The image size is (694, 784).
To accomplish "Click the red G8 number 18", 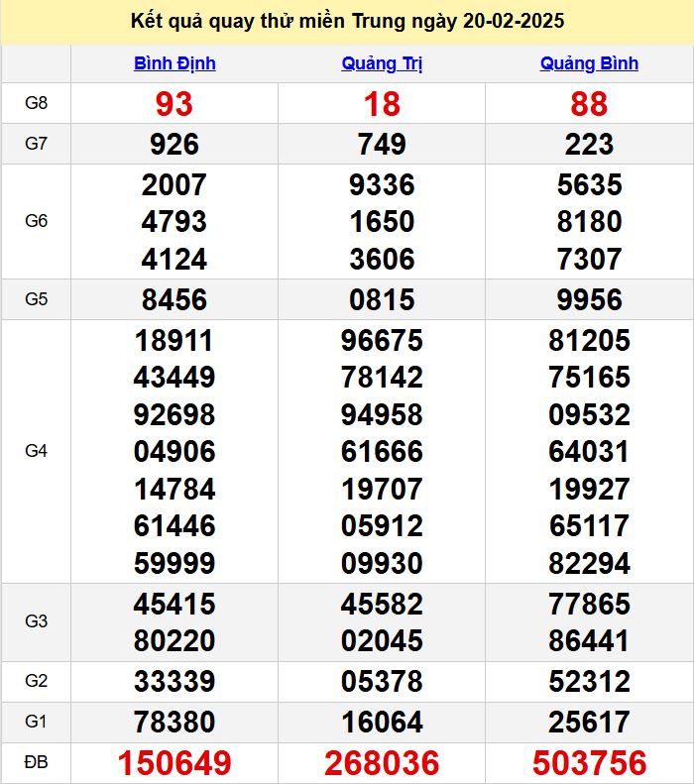I will click(382, 104).
